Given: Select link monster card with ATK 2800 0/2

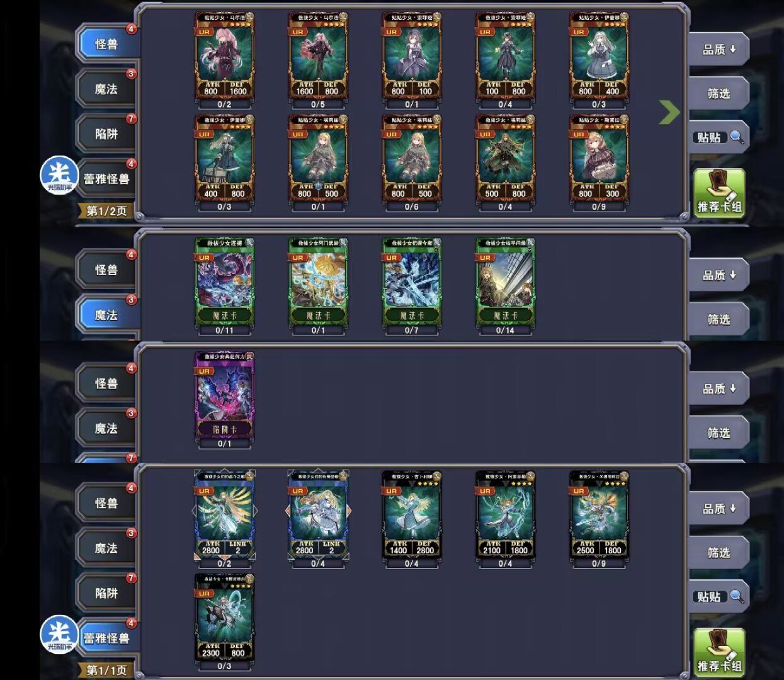Looking at the screenshot, I should [224, 519].
